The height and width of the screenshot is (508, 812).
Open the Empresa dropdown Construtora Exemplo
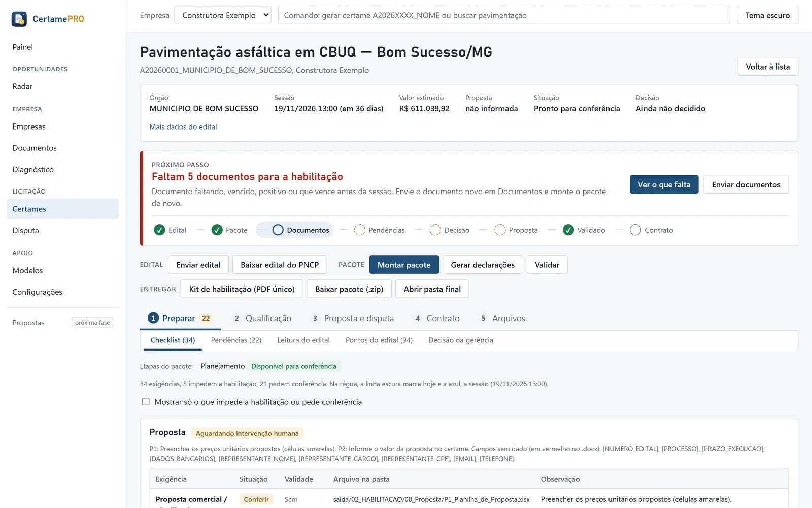click(x=223, y=15)
